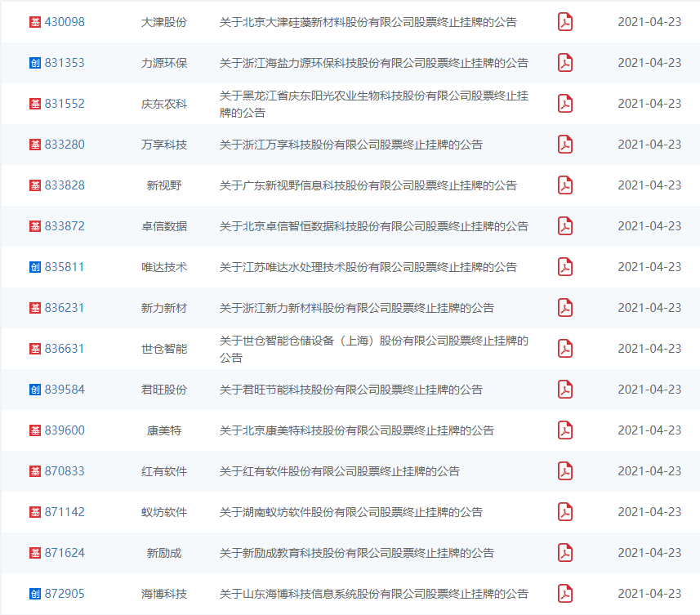
Task: Open PDF for 红有软件 announcement
Action: 565,471
